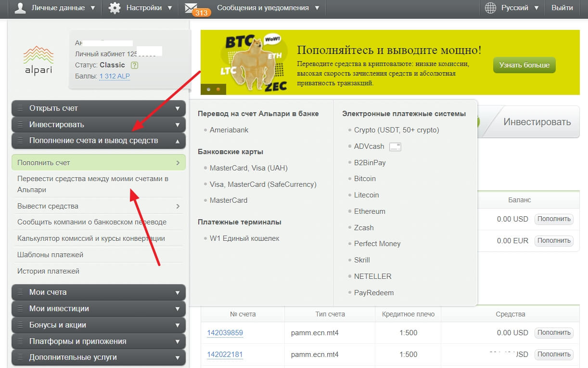Click the grip icon on Мои счета
The image size is (588, 368).
[20, 292]
